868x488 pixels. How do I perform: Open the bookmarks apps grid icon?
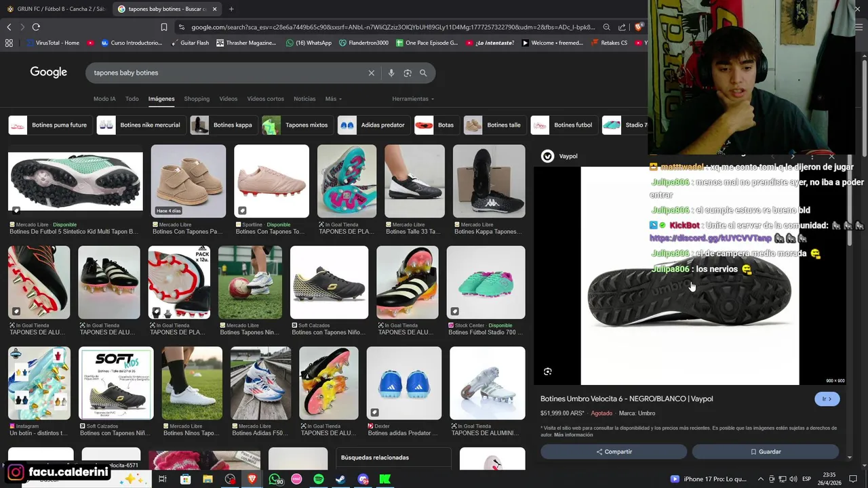[9, 43]
